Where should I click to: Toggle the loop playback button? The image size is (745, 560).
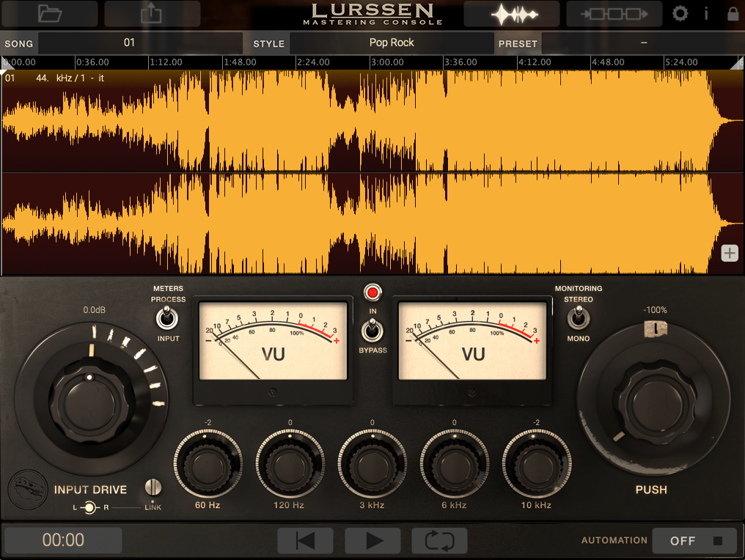tap(439, 541)
